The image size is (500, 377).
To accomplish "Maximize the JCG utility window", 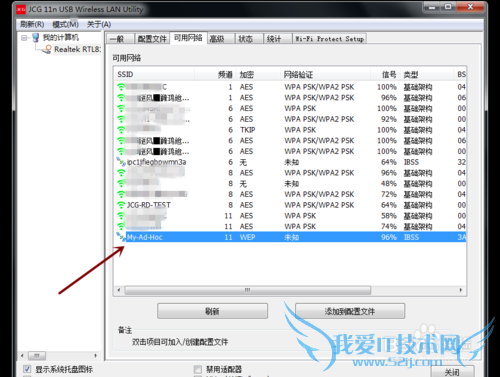I will point(448,7).
